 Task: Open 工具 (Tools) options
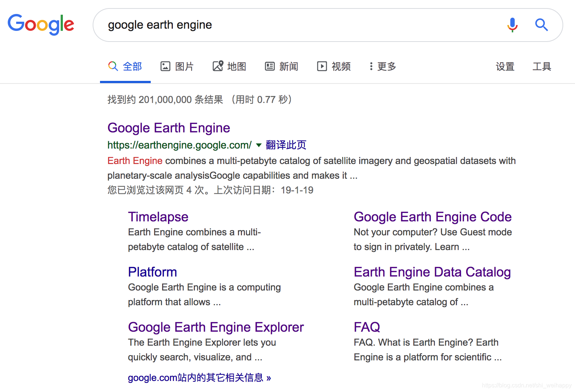point(542,67)
